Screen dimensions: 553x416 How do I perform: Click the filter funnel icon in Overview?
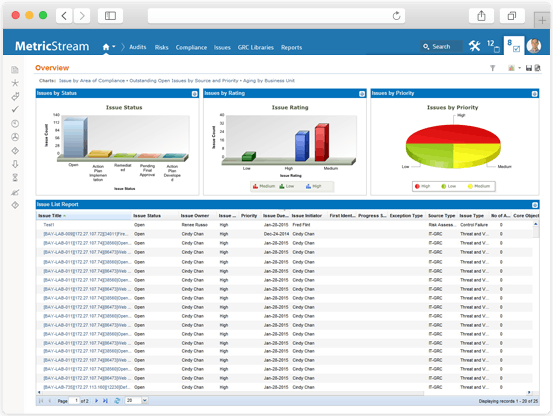pos(492,68)
